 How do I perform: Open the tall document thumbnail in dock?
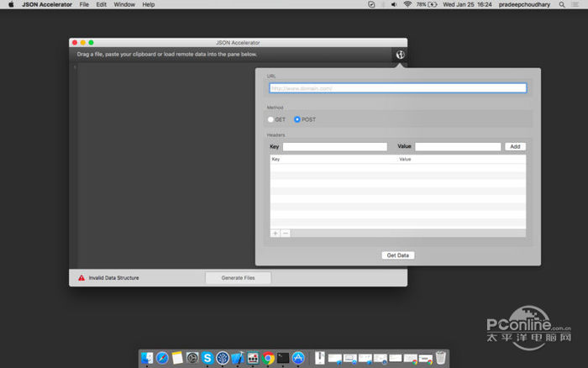(320, 358)
